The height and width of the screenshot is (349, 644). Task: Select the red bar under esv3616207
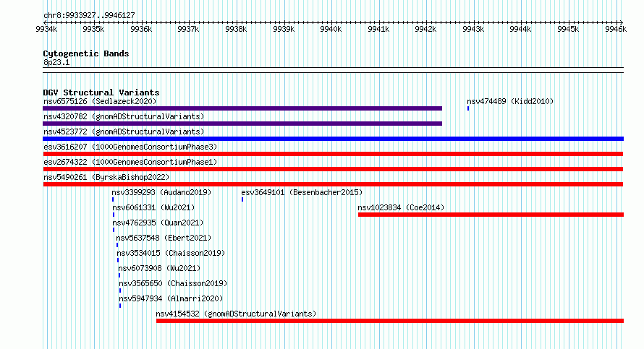coord(333,154)
